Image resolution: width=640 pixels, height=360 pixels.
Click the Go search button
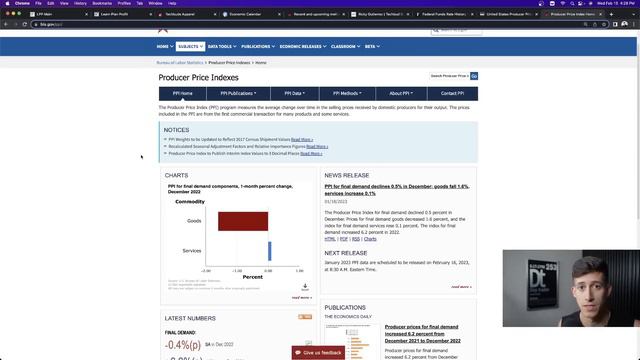click(x=474, y=76)
